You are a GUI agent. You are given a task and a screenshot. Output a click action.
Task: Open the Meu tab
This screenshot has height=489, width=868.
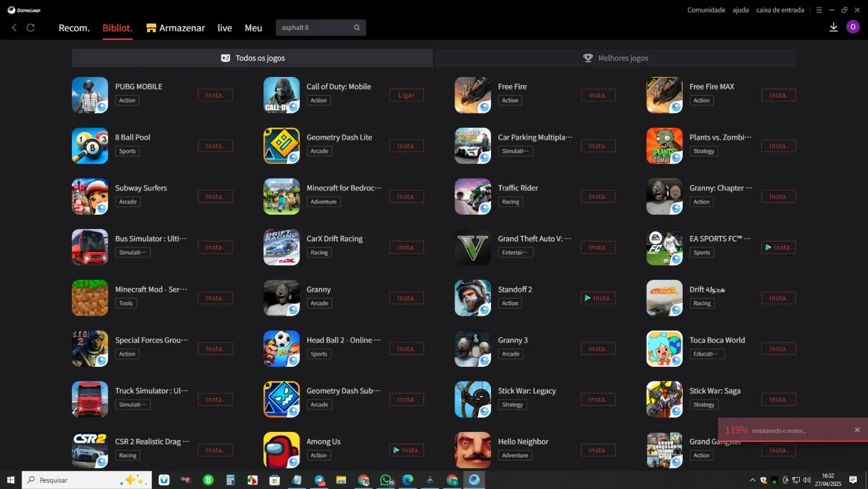[x=253, y=28]
